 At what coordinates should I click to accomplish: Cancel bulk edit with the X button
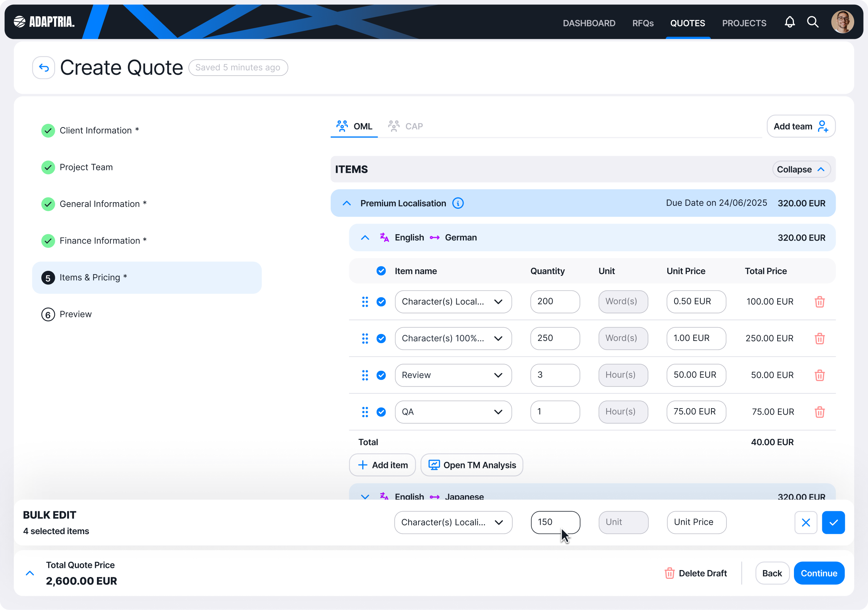[806, 522]
